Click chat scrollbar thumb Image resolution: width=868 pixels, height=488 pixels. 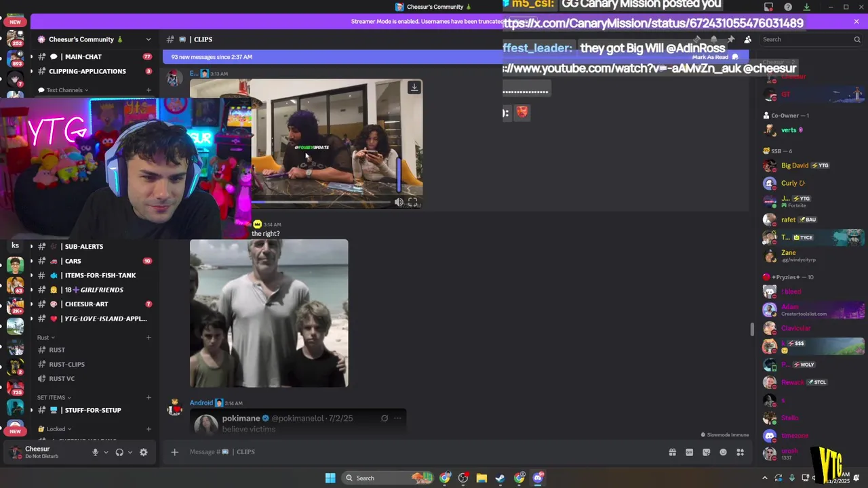click(751, 329)
